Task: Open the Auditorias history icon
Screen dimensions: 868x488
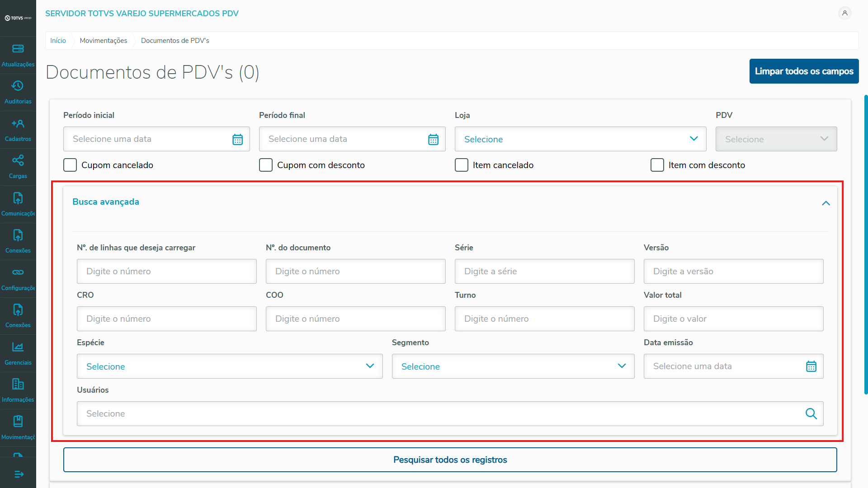Action: (x=18, y=86)
